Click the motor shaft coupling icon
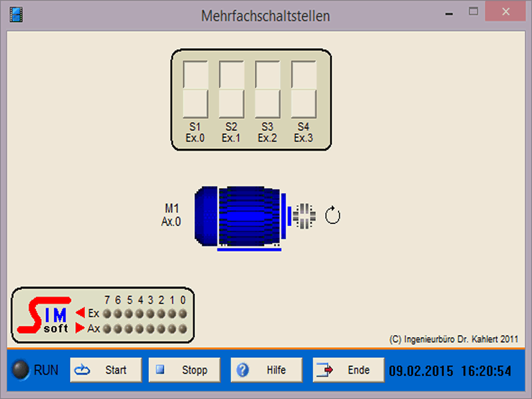The width and height of the screenshot is (532, 399). click(x=304, y=215)
